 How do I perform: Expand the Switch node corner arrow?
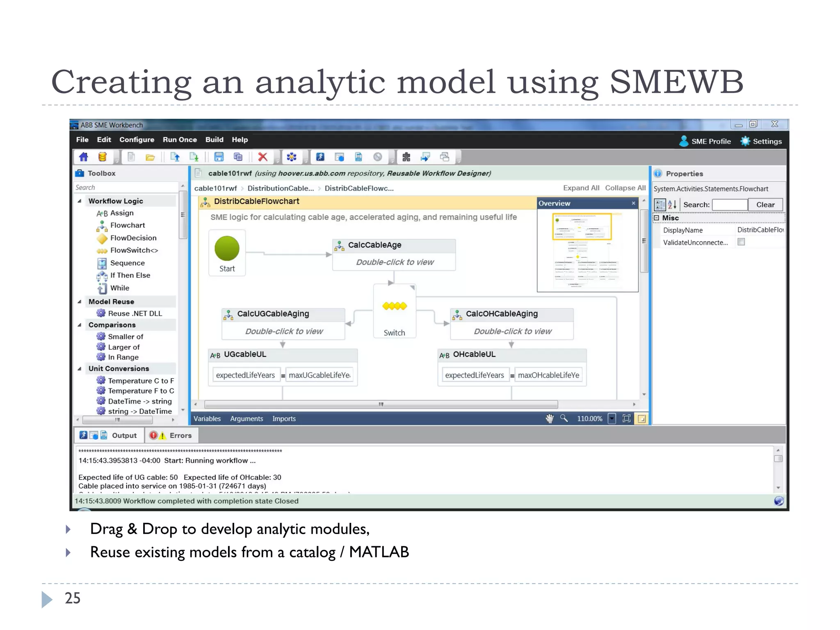click(412, 288)
